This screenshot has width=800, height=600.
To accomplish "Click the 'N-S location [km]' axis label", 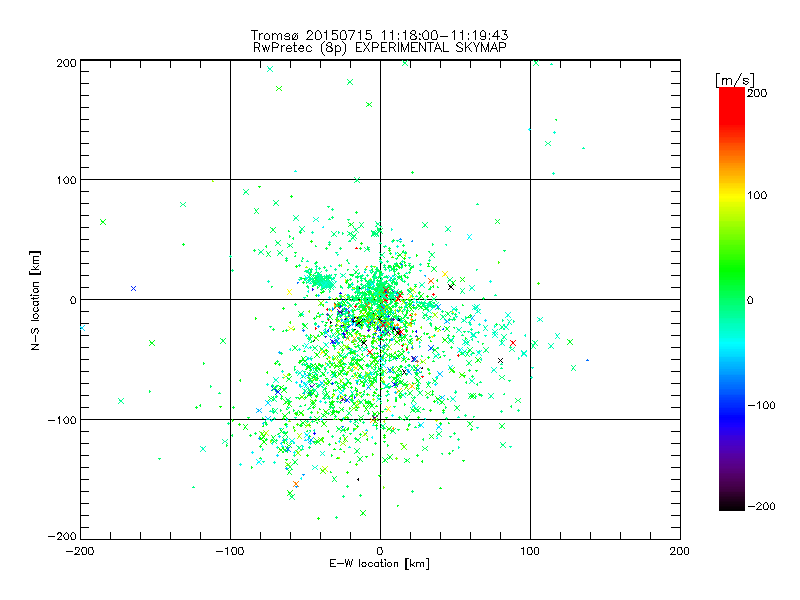I will (x=35, y=301).
